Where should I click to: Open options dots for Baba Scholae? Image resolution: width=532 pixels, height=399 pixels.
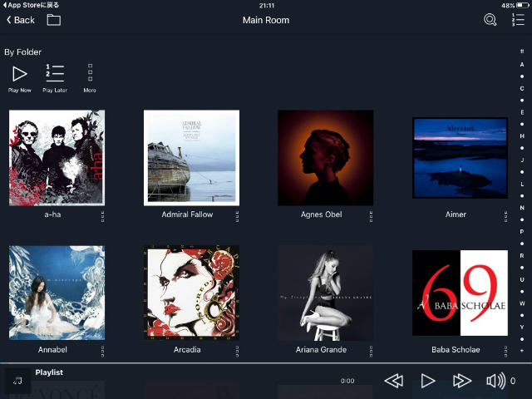(505, 352)
